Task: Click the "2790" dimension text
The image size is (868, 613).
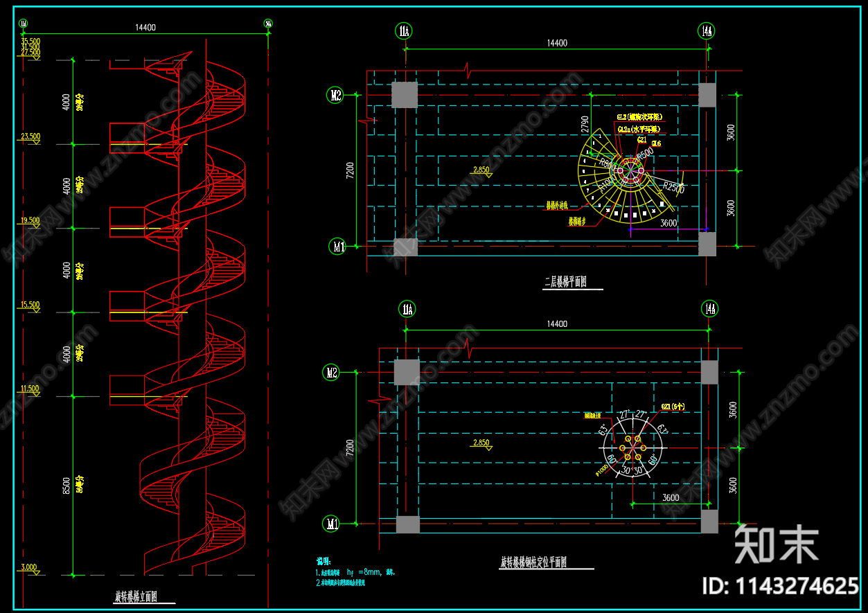Action: (x=585, y=124)
